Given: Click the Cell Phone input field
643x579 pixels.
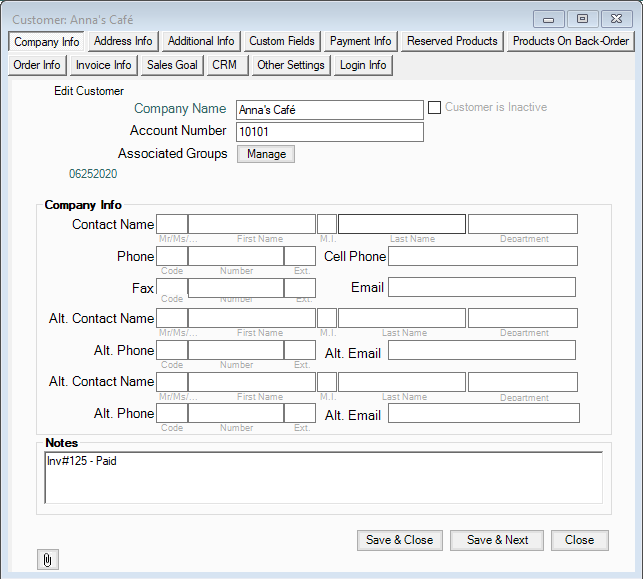Looking at the screenshot, I should 482,257.
